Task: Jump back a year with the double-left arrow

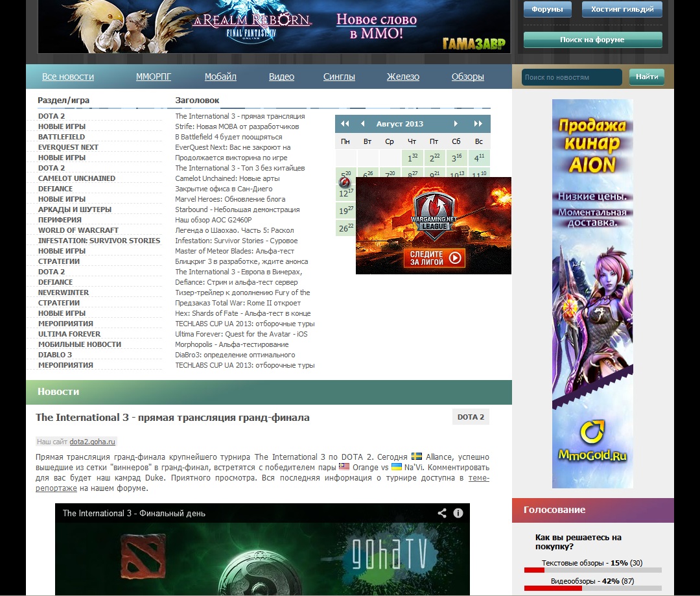Action: (345, 124)
